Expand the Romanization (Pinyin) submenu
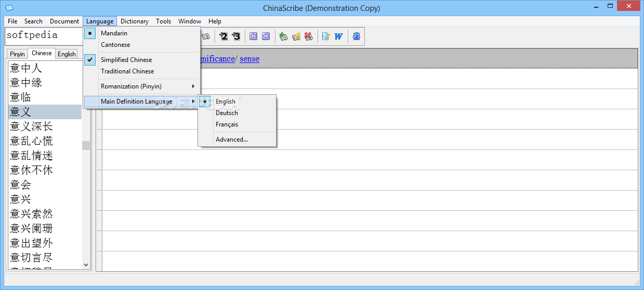 tap(142, 86)
